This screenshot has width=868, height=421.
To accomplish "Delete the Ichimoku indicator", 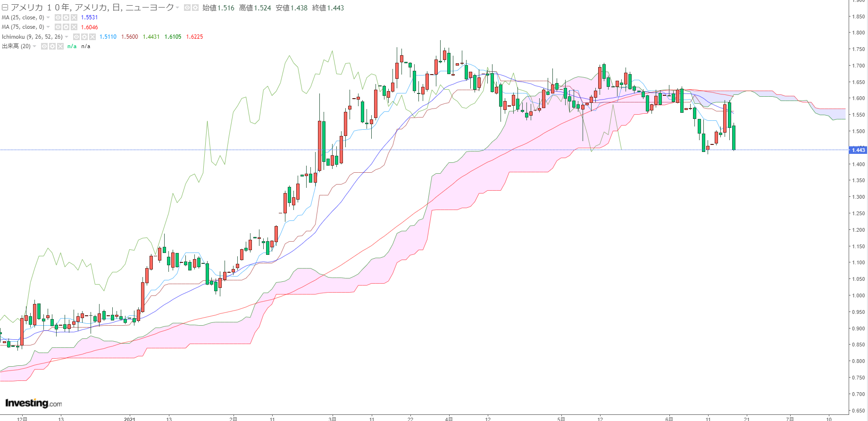I will pyautogui.click(x=92, y=37).
